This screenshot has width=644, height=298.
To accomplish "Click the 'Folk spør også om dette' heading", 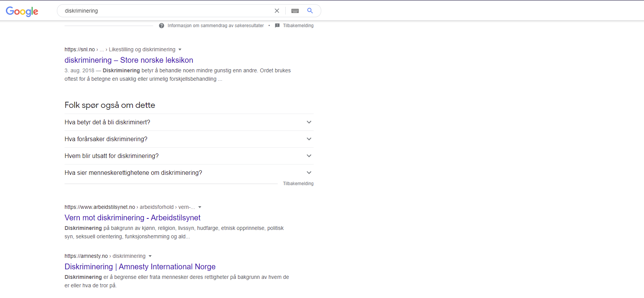I will 110,105.
